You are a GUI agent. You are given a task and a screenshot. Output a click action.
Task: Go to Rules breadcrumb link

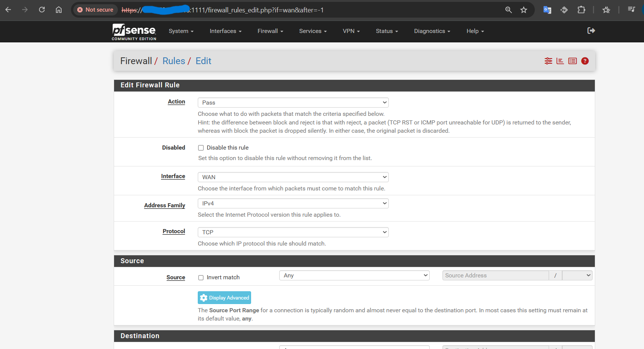pyautogui.click(x=174, y=61)
